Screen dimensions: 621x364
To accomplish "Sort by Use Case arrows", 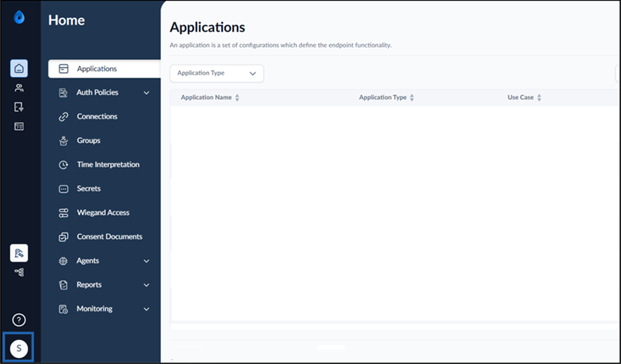I will [x=539, y=98].
